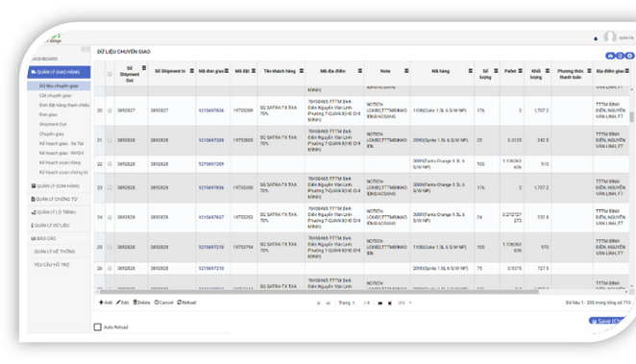Viewport: 636px width, 364px height.
Task: Click the Reload button
Action: (x=186, y=303)
